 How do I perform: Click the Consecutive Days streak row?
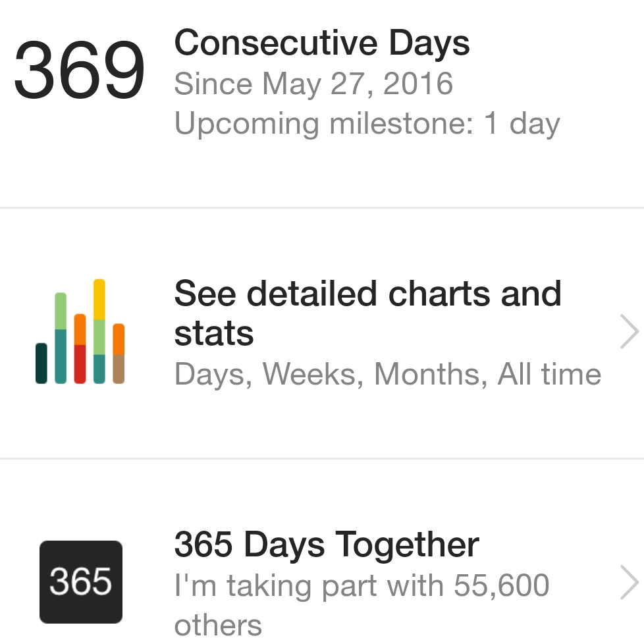click(x=322, y=103)
